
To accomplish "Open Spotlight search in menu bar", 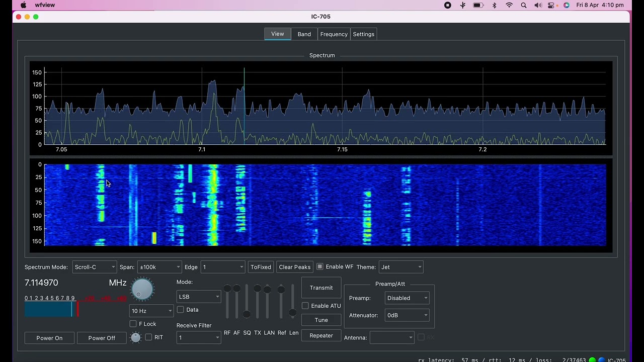I will coord(524,5).
